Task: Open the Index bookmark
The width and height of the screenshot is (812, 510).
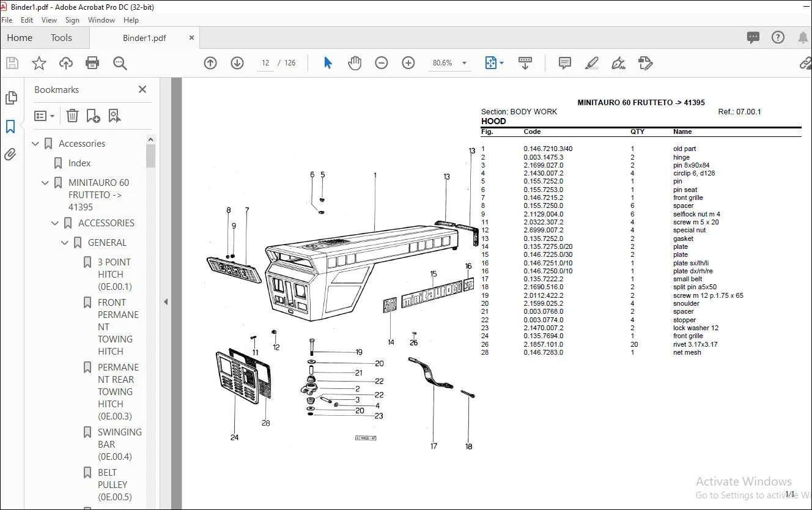Action: [x=79, y=163]
